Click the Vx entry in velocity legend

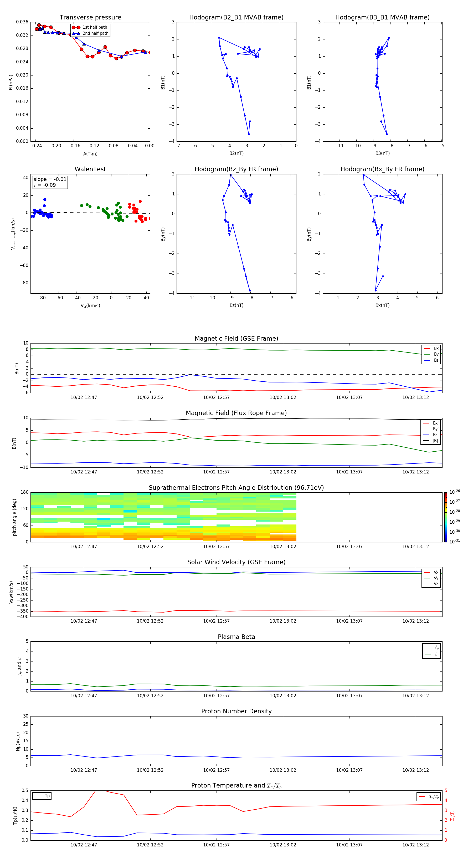pyautogui.click(x=431, y=572)
